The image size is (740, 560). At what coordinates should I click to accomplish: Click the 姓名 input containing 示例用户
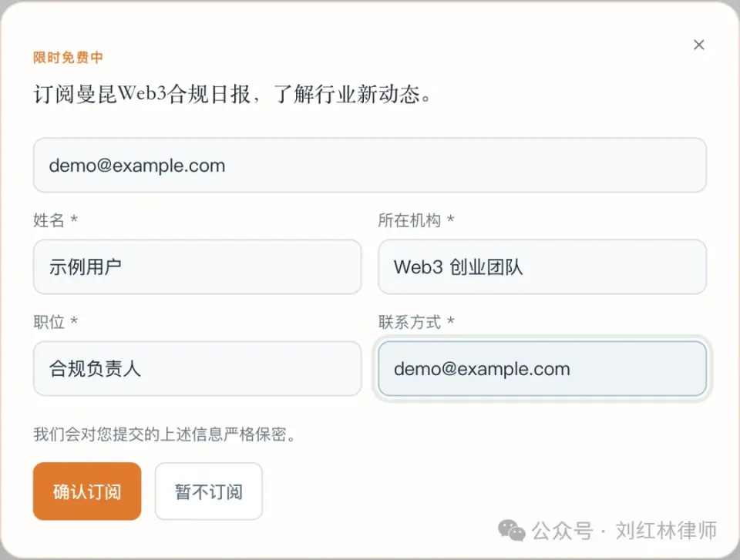197,267
